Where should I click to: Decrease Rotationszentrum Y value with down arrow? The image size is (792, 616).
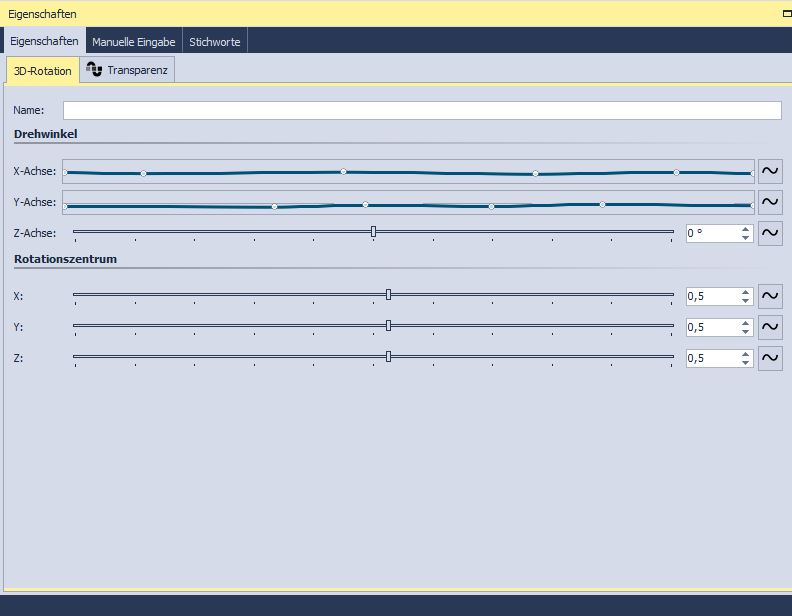click(745, 332)
